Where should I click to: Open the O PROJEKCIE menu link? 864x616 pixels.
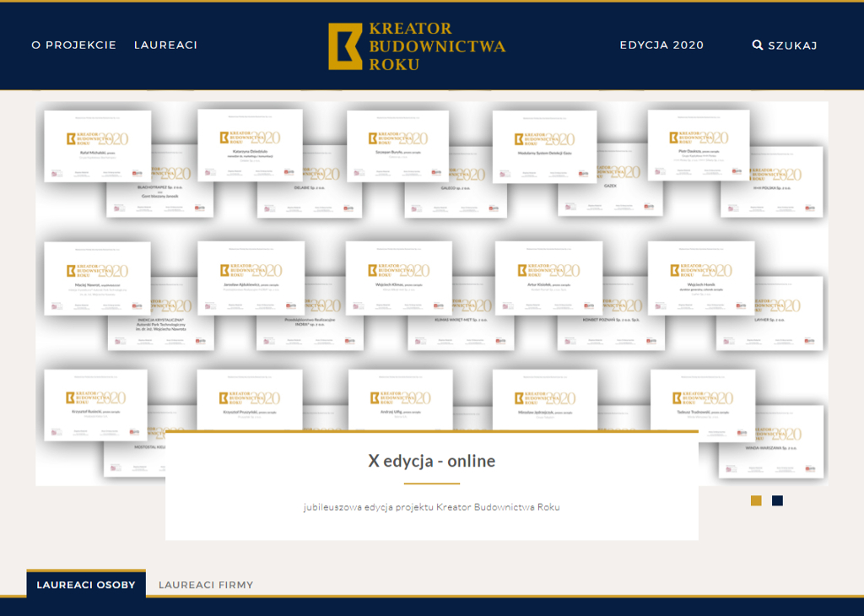click(74, 46)
